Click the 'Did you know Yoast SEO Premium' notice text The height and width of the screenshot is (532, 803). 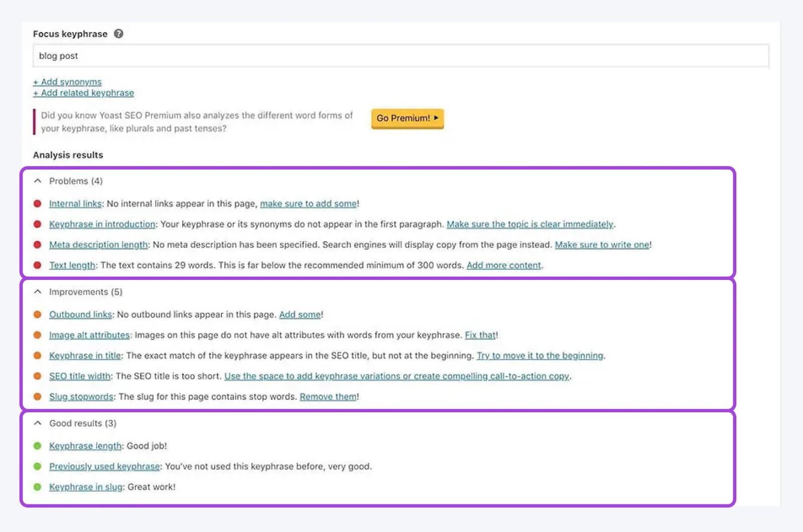197,122
